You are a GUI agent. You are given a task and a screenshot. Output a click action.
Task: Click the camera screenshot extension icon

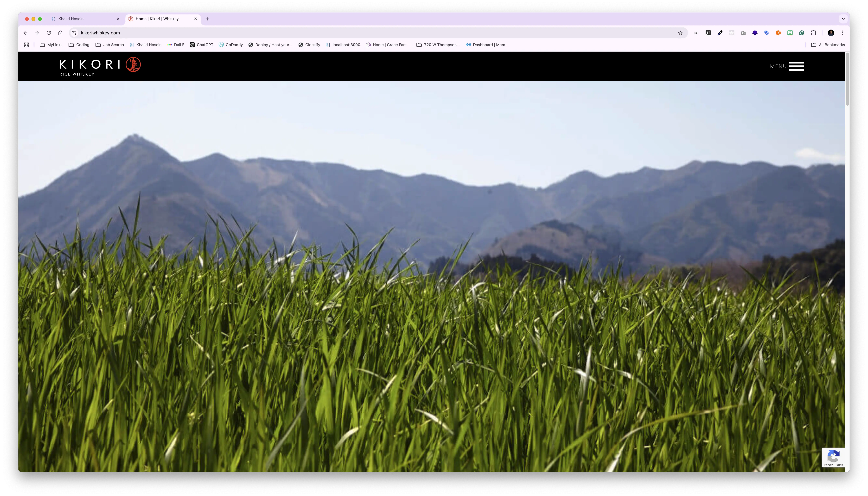743,33
